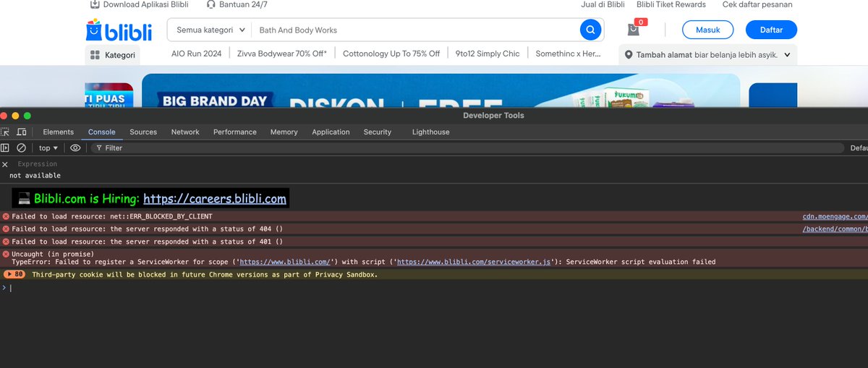This screenshot has height=368, width=868.
Task: Click the Blibli search magnifier button
Action: (x=590, y=30)
